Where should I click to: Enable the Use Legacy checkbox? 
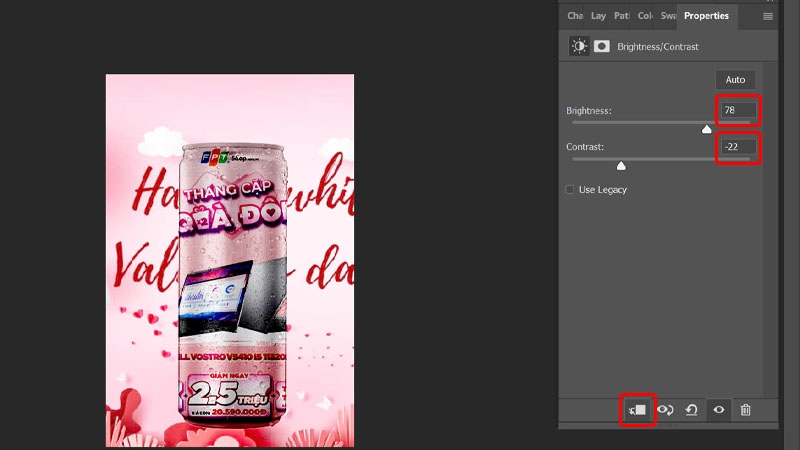click(x=570, y=189)
